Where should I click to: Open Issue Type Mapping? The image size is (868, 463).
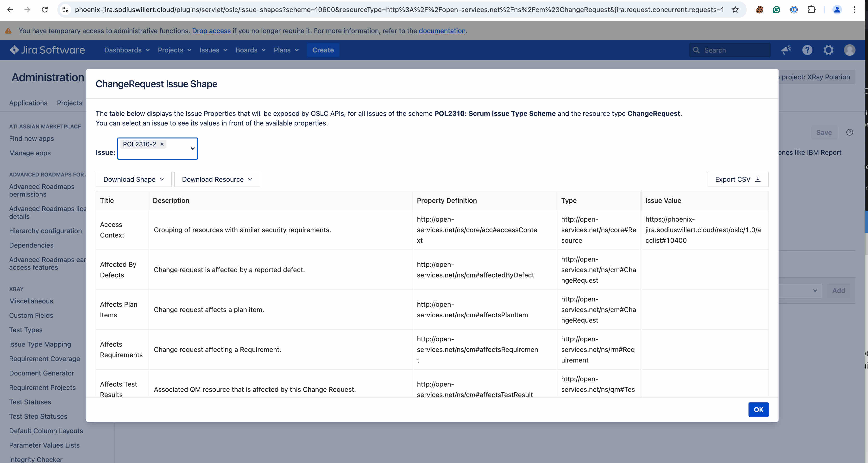pos(40,344)
